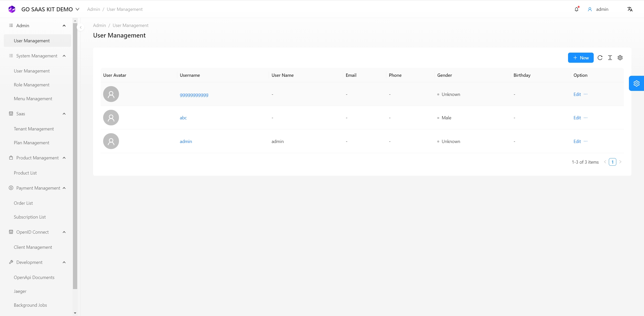This screenshot has height=316, width=644.
Task: Select page 1 in pagination
Action: click(x=613, y=162)
